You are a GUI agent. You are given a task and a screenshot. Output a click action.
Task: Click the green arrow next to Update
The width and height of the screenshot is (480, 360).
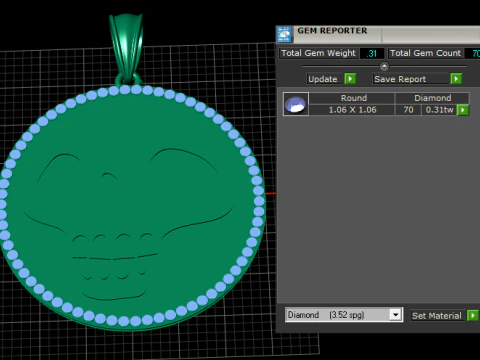pyautogui.click(x=350, y=79)
